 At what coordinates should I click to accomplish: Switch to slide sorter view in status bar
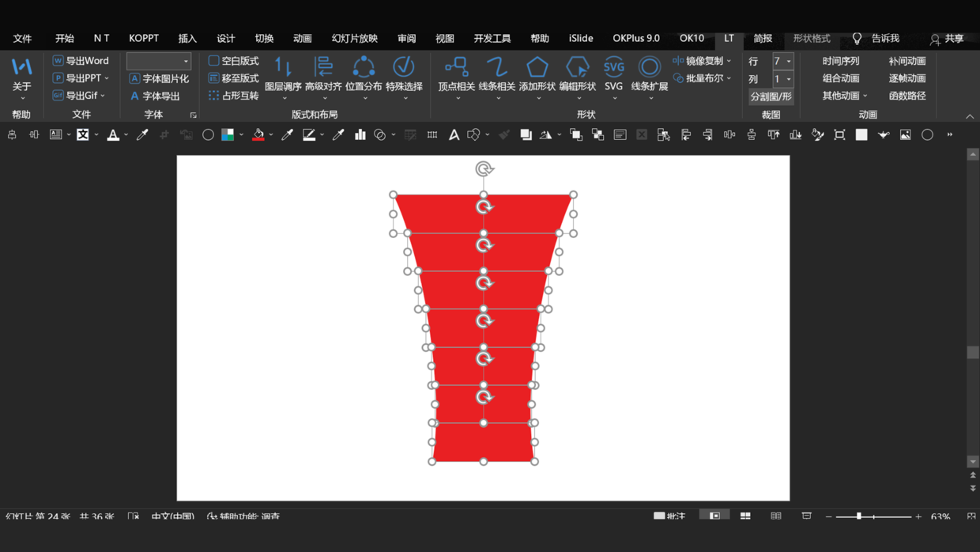click(x=745, y=516)
